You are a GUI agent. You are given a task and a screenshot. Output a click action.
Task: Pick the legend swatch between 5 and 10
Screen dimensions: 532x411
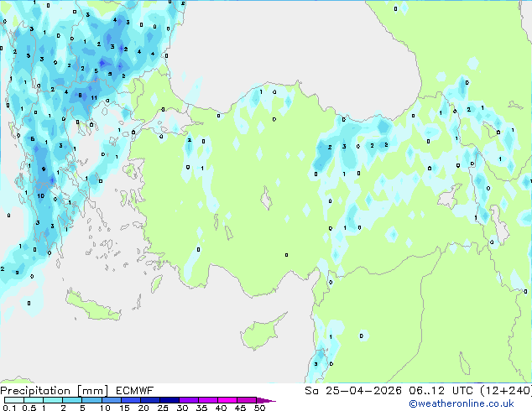click(92, 400)
